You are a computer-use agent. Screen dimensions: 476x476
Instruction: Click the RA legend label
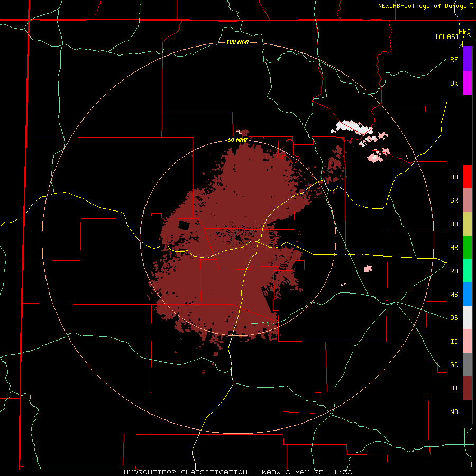[454, 271]
